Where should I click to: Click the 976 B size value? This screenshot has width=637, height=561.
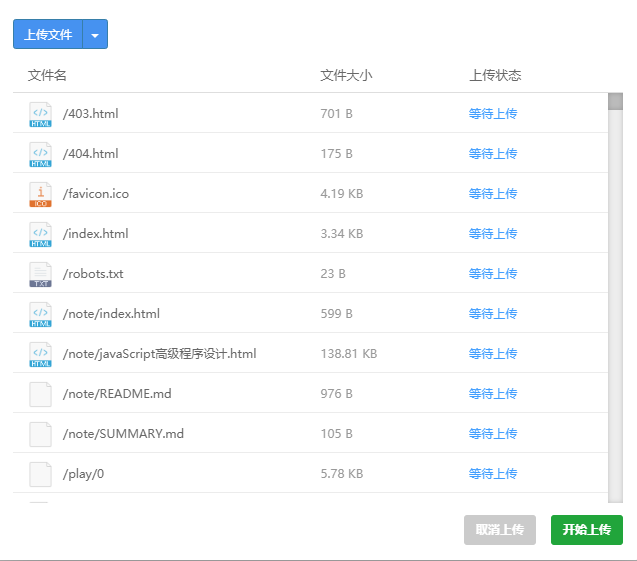pos(336,394)
